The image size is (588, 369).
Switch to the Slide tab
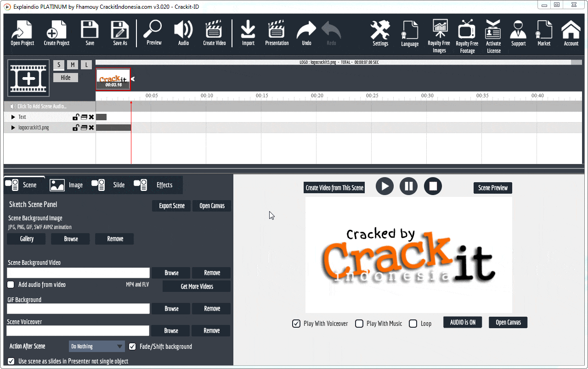pyautogui.click(x=108, y=185)
